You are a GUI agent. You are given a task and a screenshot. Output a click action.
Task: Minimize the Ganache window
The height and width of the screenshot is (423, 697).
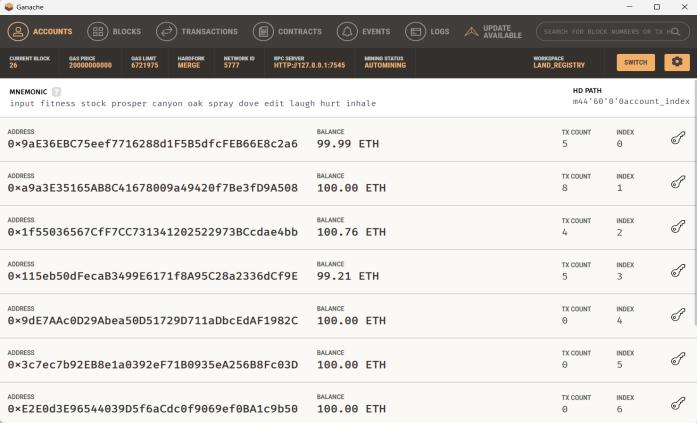pos(629,7)
